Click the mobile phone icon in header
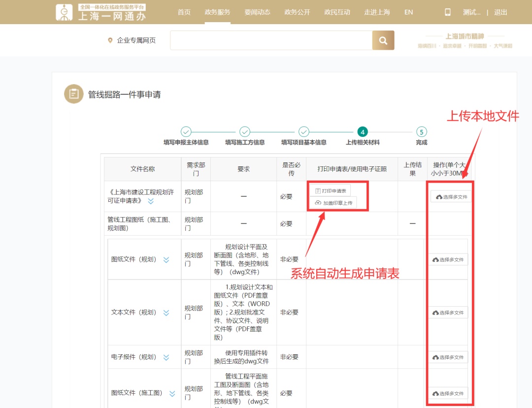This screenshot has width=532, height=408. click(448, 12)
